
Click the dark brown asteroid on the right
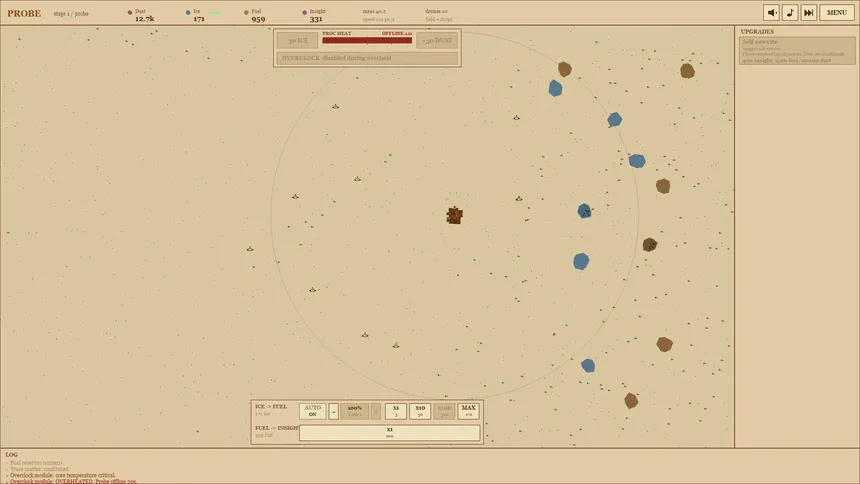coord(650,245)
